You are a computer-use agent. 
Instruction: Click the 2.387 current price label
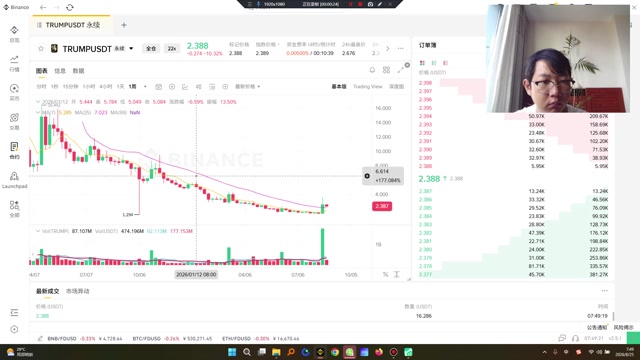(382, 206)
